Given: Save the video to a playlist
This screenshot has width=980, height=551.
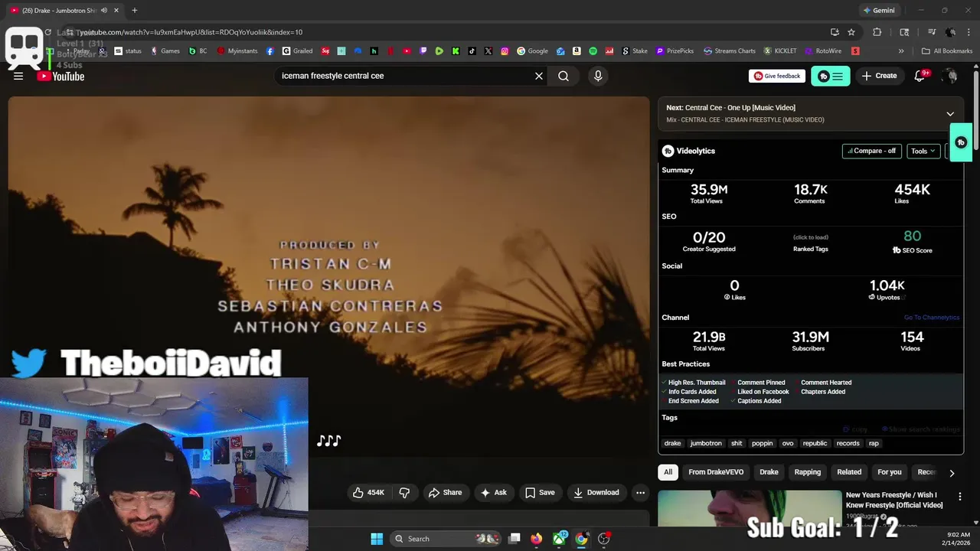Looking at the screenshot, I should [x=540, y=493].
